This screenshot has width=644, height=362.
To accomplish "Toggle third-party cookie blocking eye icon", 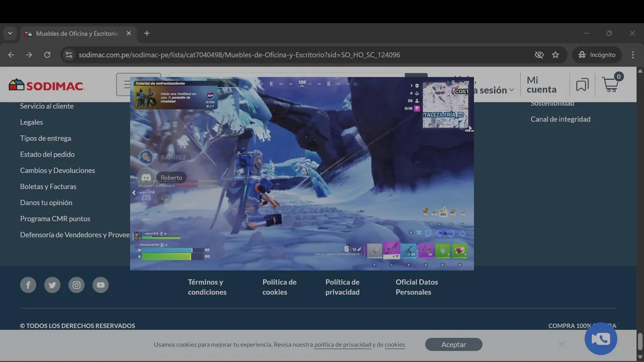I will click(x=539, y=55).
